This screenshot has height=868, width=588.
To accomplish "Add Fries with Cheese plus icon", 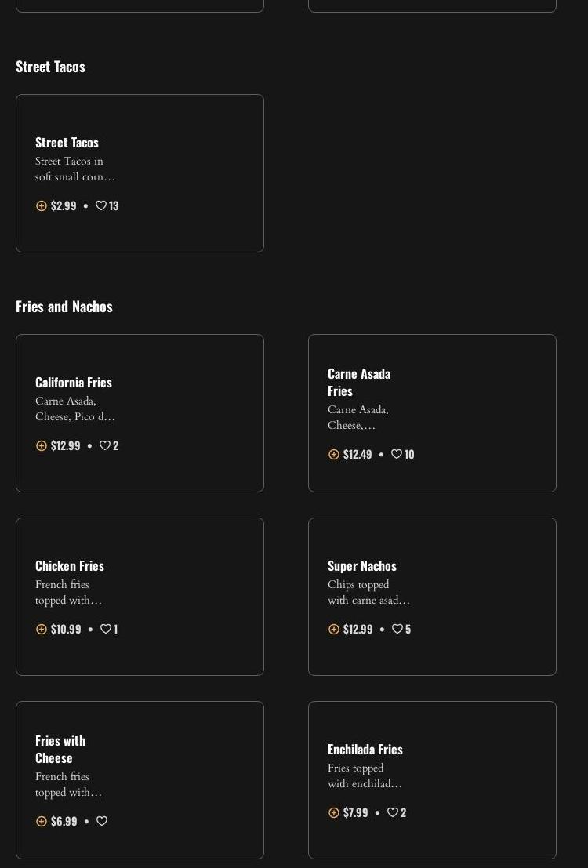I will point(42,821).
